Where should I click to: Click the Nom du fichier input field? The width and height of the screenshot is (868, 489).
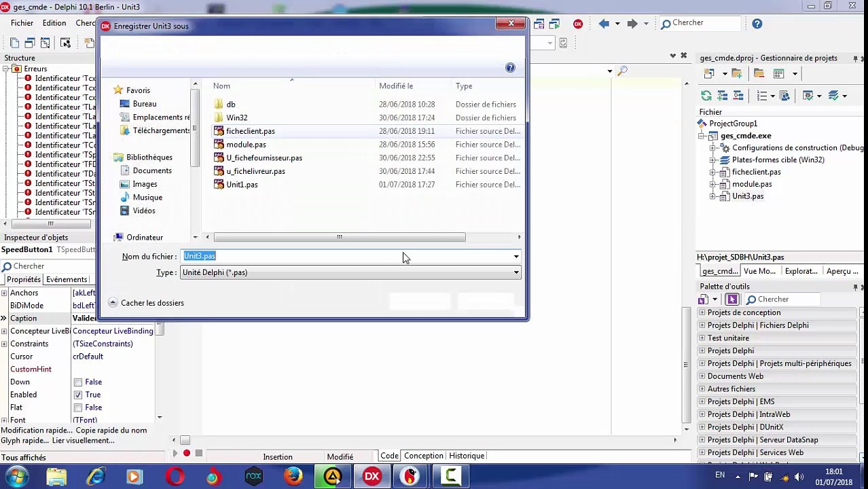point(346,256)
